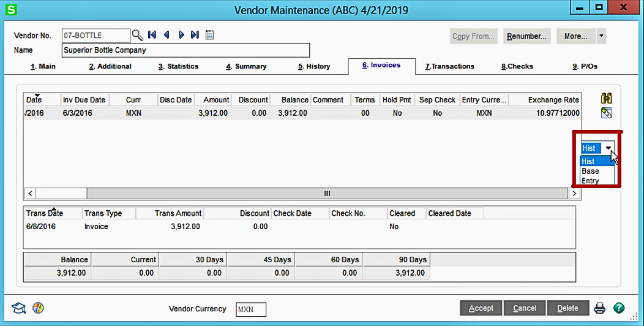Click the invoice grid horizontal scrollbar thumb
Screen dimensions: 644x326
327,194
